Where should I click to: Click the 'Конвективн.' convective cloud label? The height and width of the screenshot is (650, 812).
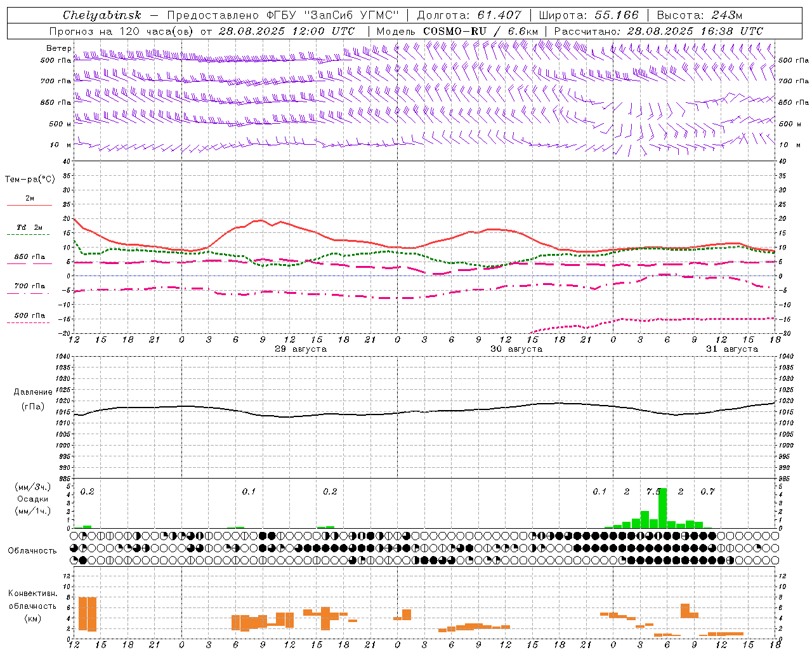coord(33,594)
